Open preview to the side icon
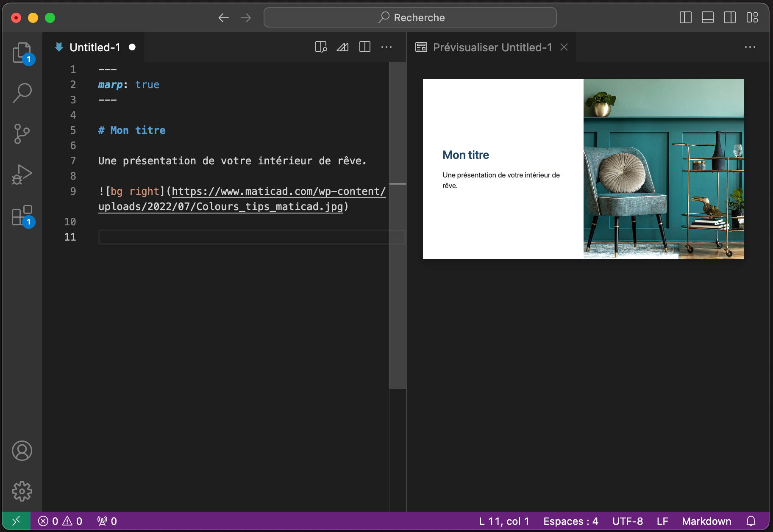 pos(321,47)
